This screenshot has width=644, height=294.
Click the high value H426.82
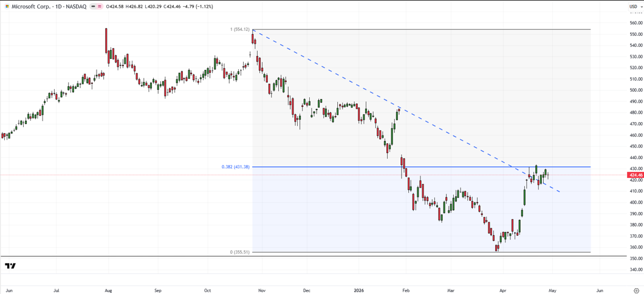coord(134,7)
